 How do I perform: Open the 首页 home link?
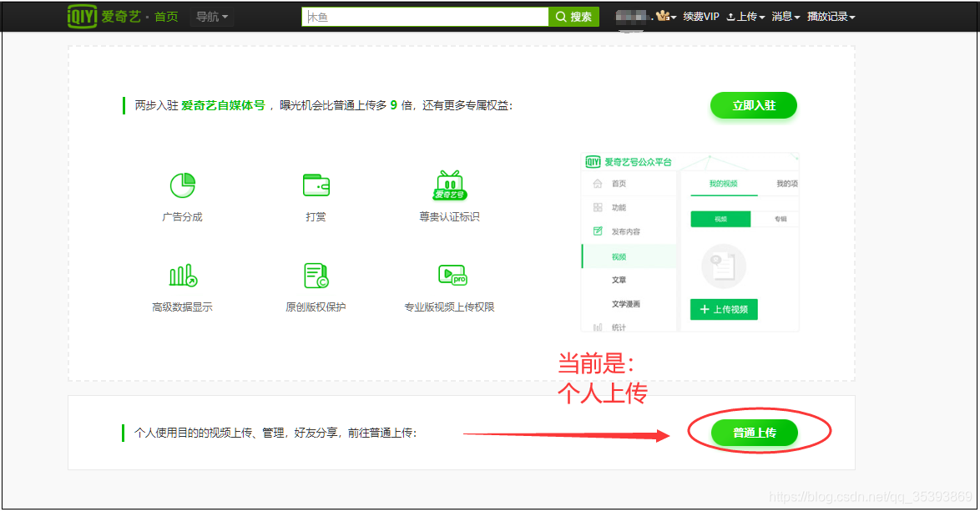166,17
